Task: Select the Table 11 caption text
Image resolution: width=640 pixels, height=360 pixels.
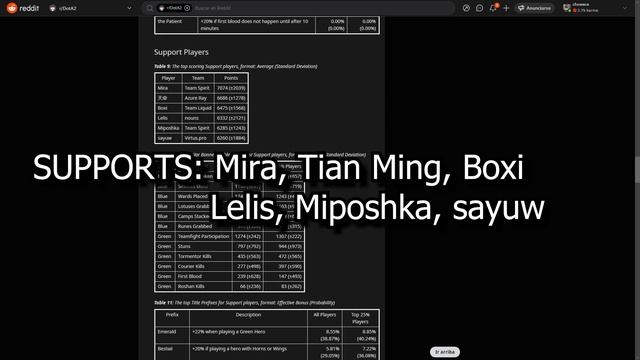Action: (244, 302)
